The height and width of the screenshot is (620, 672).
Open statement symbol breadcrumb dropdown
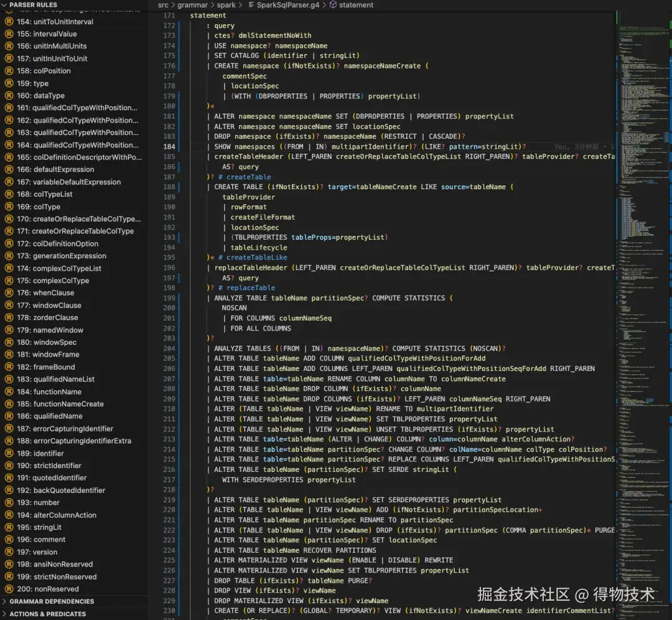pyautogui.click(x=356, y=5)
